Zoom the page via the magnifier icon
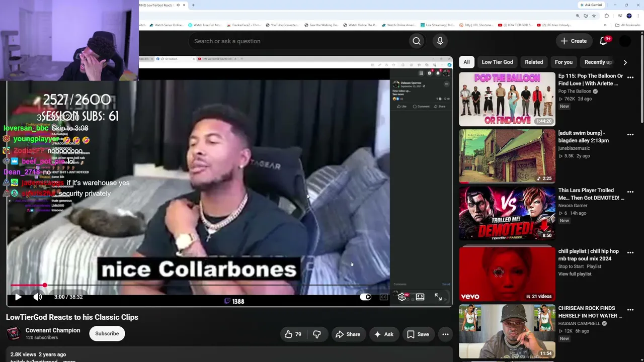 (578, 16)
